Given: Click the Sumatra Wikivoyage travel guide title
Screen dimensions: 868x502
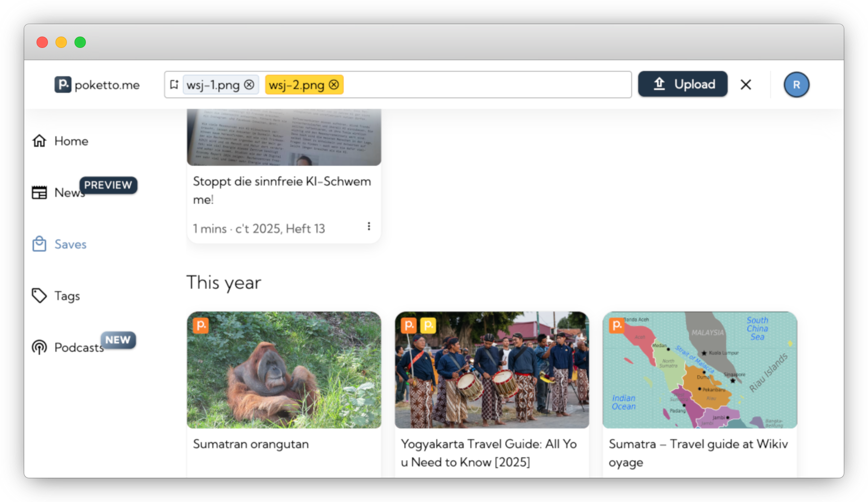Looking at the screenshot, I should click(x=698, y=453).
